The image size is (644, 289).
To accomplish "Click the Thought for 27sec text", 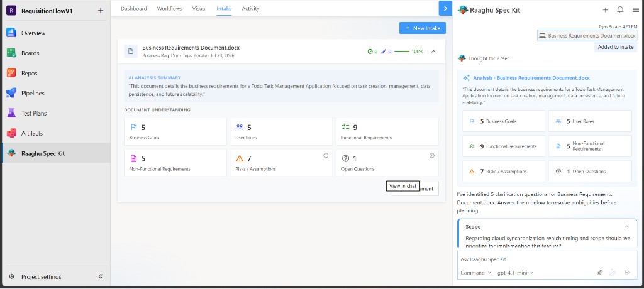I will pos(489,58).
